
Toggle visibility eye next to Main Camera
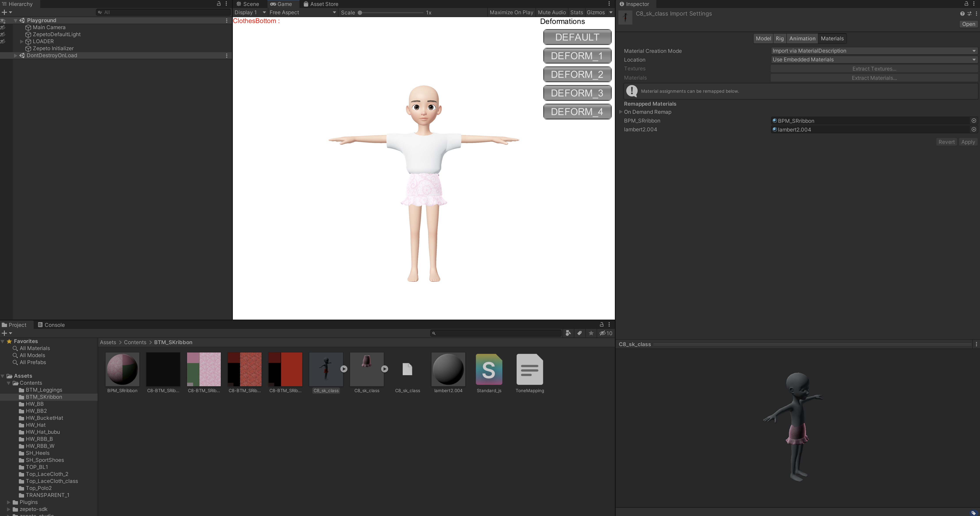(3, 27)
